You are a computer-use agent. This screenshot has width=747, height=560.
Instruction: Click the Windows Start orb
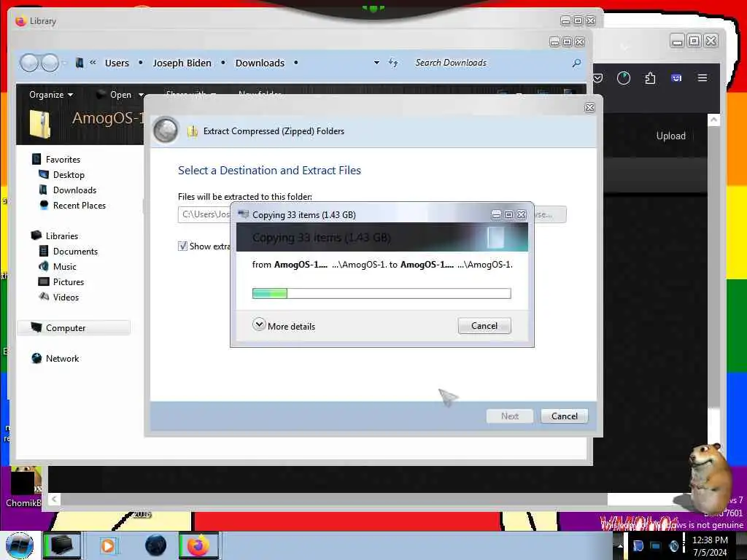pos(20,545)
